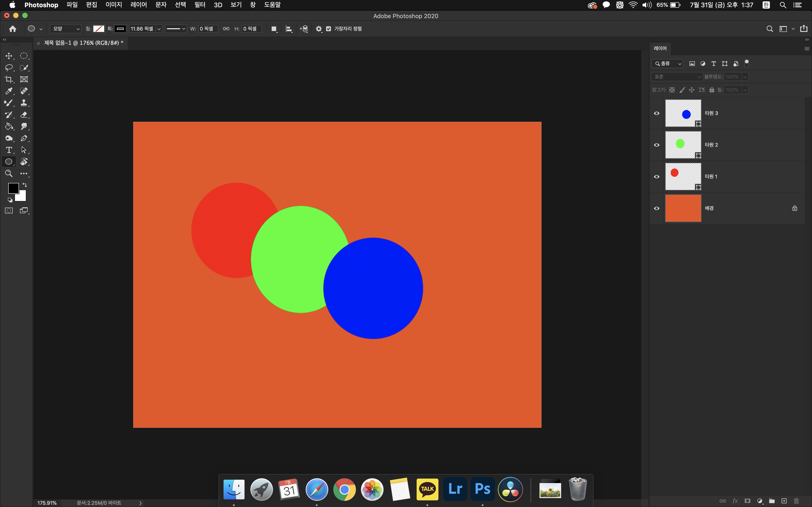Open the 필터 menu
The height and width of the screenshot is (507, 812).
pyautogui.click(x=200, y=5)
